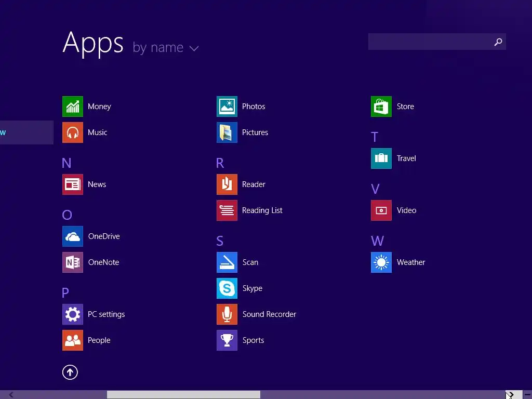Open the 'by name' sort dropdown
Image resolution: width=532 pixels, height=399 pixels.
coord(166,48)
